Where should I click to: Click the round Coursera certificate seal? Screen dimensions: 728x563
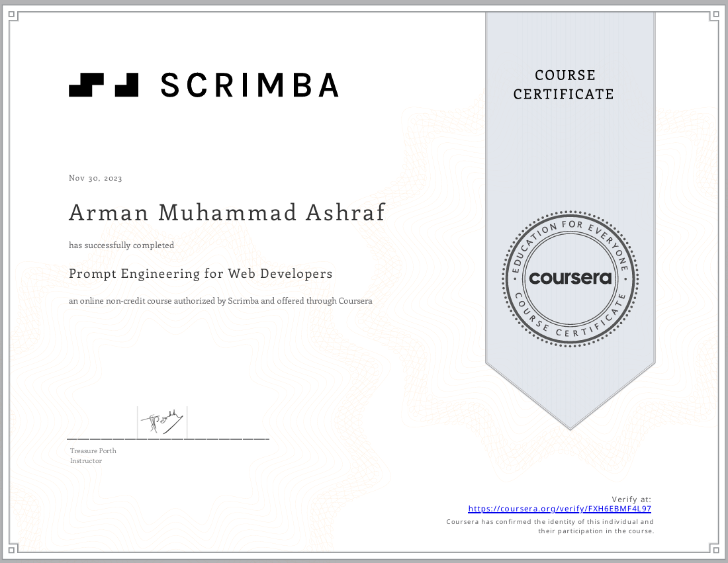[x=570, y=279]
